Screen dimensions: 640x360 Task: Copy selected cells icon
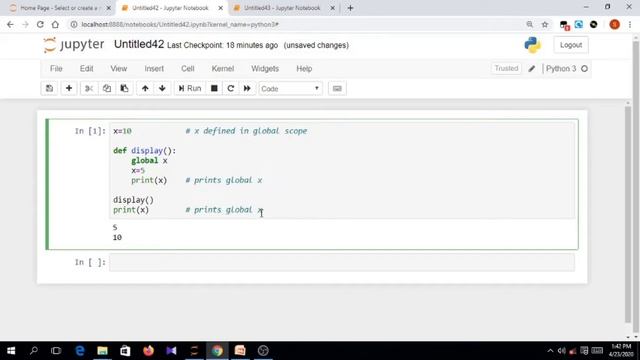(x=107, y=89)
